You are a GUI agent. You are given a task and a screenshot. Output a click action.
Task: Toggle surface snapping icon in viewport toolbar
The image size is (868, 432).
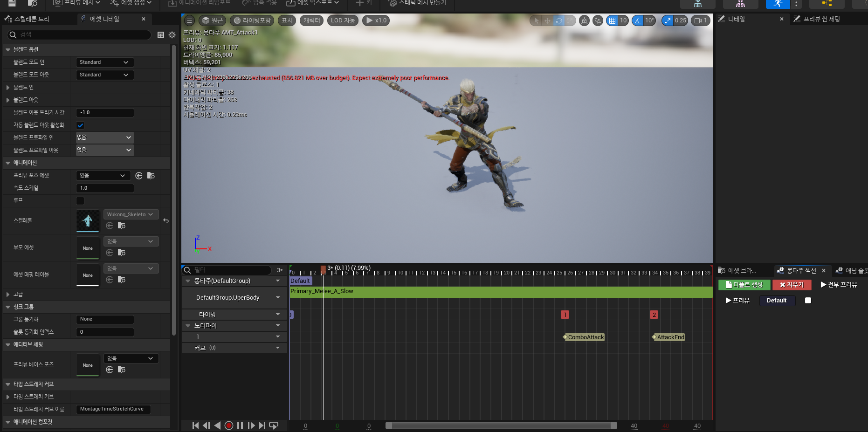[598, 21]
